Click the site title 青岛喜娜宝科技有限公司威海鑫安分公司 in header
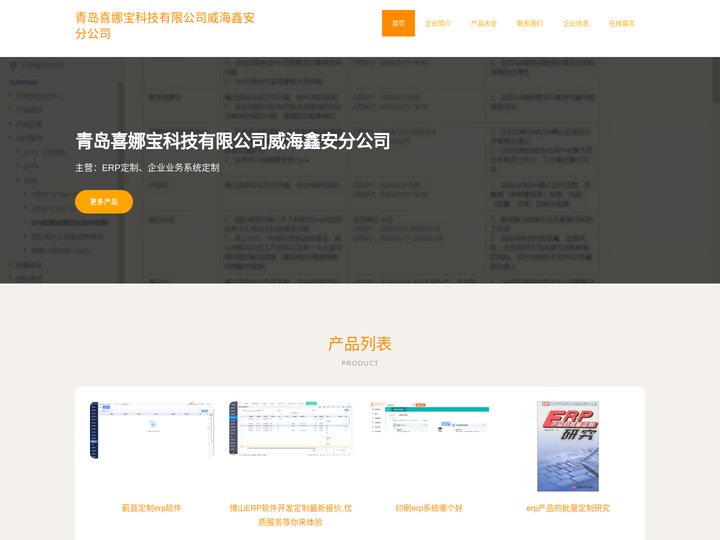Screen dimensions: 720x540 [165, 25]
